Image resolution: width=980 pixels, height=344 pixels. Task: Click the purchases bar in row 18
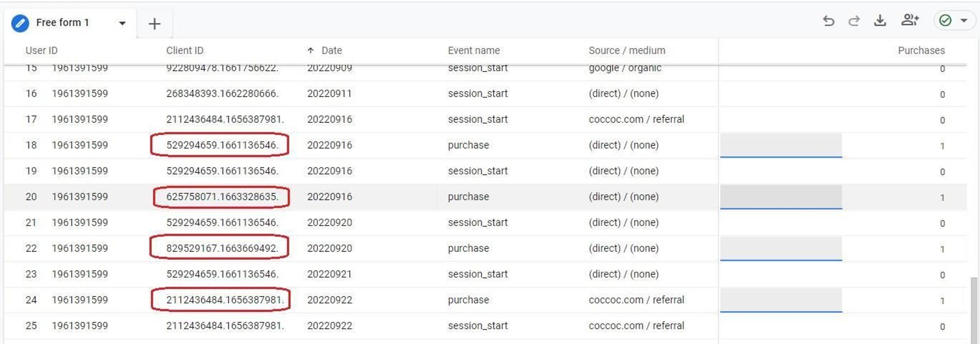tap(781, 145)
